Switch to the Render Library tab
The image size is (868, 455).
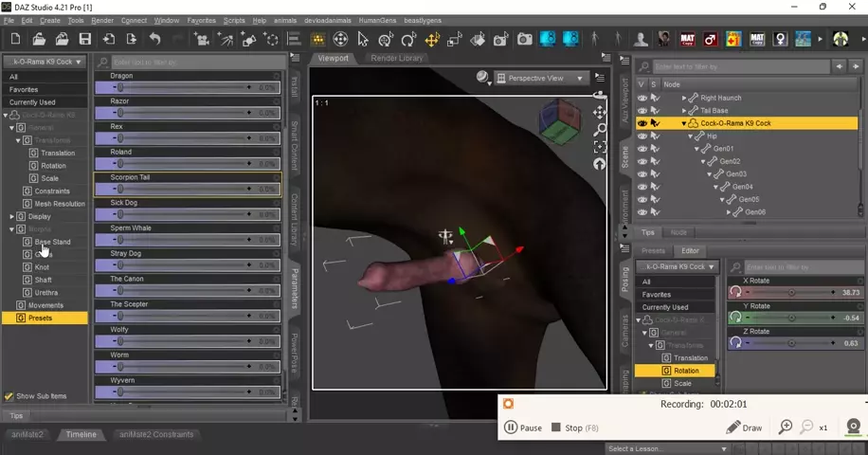[x=397, y=58]
